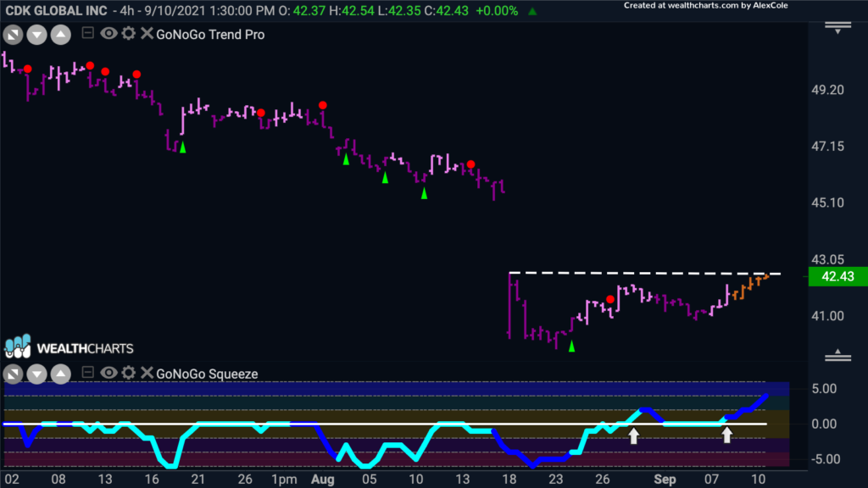Open GoNoGo Trend Pro settings gear

129,34
